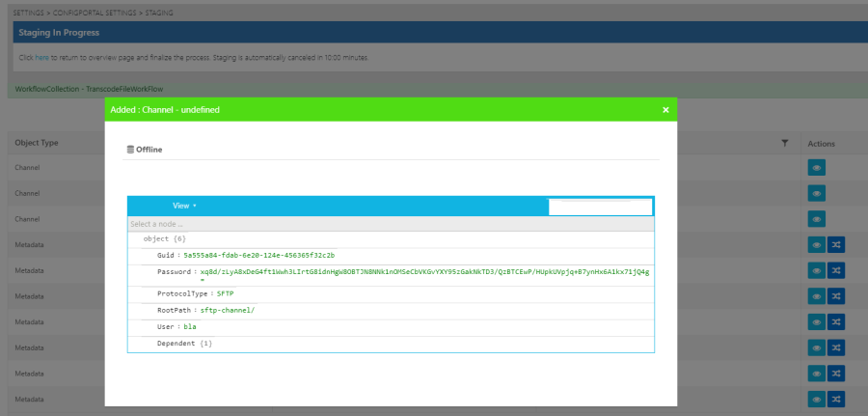
Task: Click the shuffle icon in the second Metadata row
Action: click(837, 270)
